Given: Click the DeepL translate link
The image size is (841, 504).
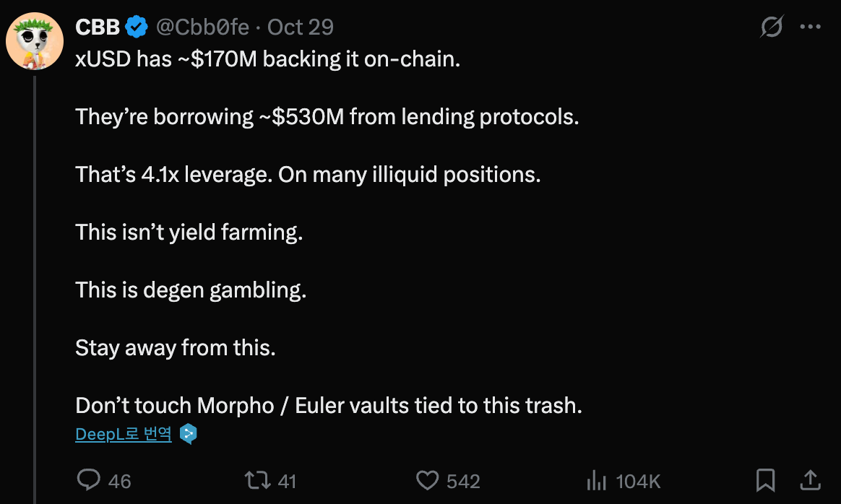Looking at the screenshot, I should pyautogui.click(x=124, y=434).
